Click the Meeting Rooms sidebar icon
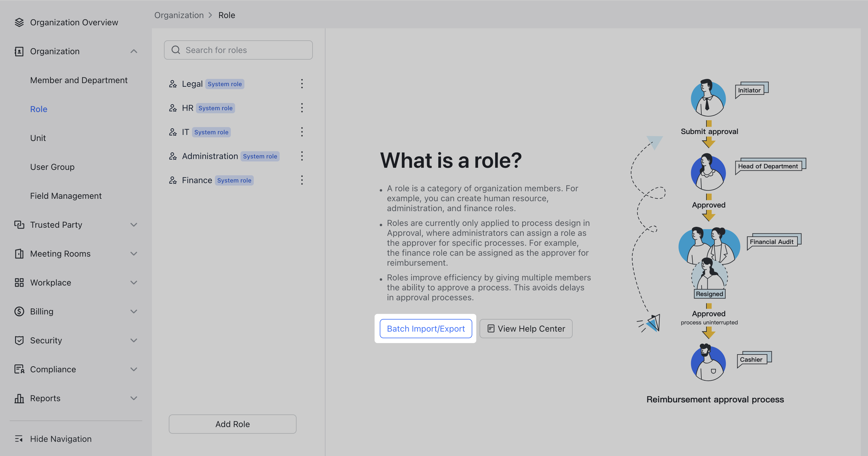868x456 pixels. coord(19,254)
